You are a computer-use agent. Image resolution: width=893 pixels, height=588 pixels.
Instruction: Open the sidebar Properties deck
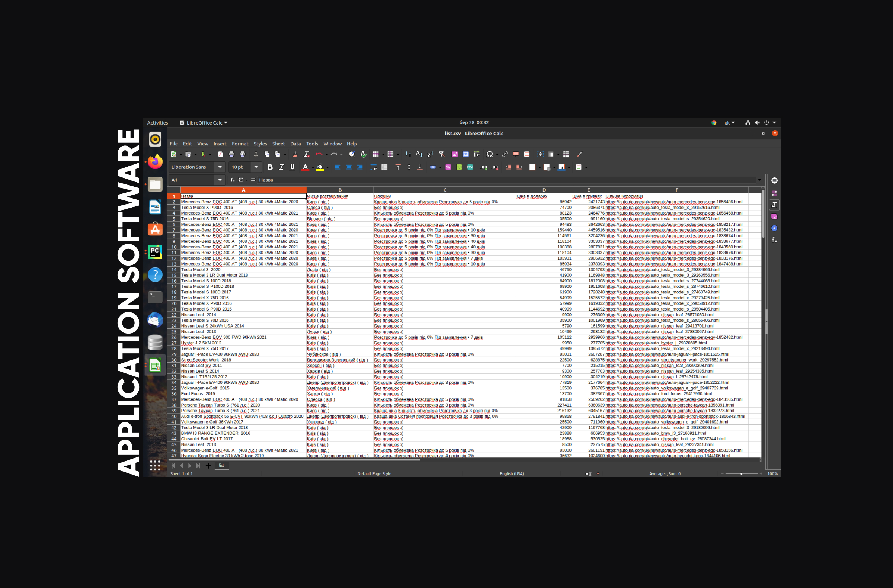774,193
